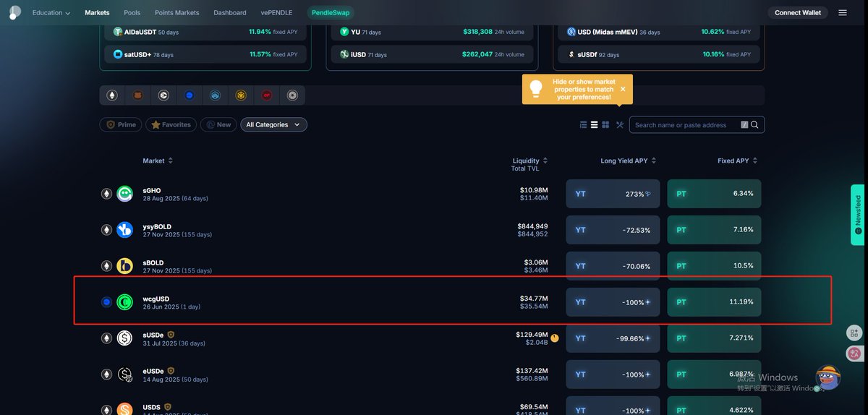Screen dimensions: 868x415
Task: Click the sGHO PT 6.34% button
Action: (714, 194)
